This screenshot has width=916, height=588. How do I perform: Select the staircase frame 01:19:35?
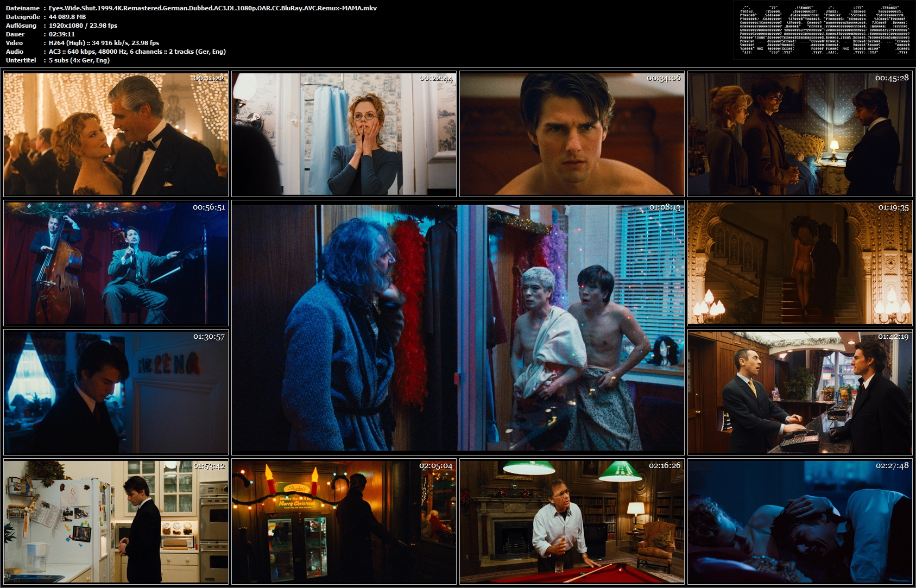800,263
